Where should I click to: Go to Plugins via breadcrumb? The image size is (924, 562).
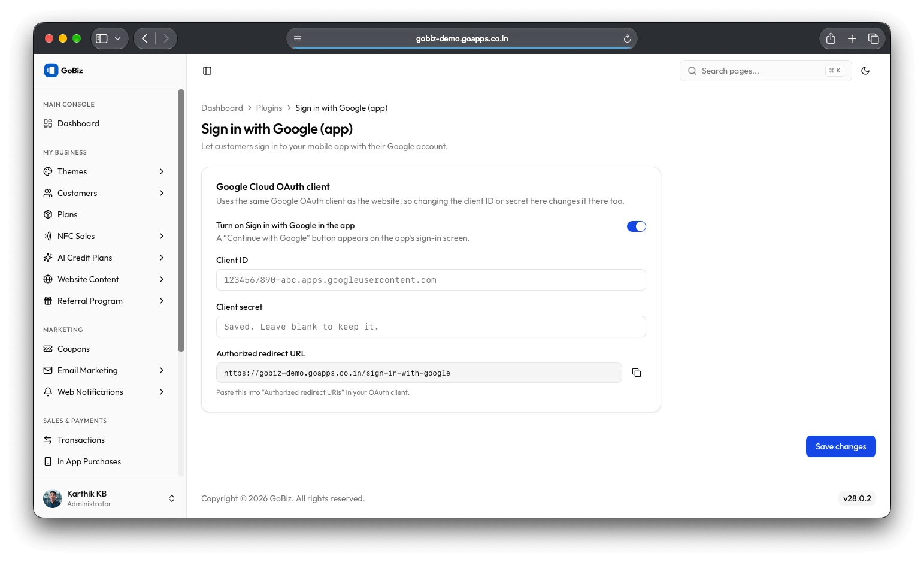pyautogui.click(x=269, y=108)
